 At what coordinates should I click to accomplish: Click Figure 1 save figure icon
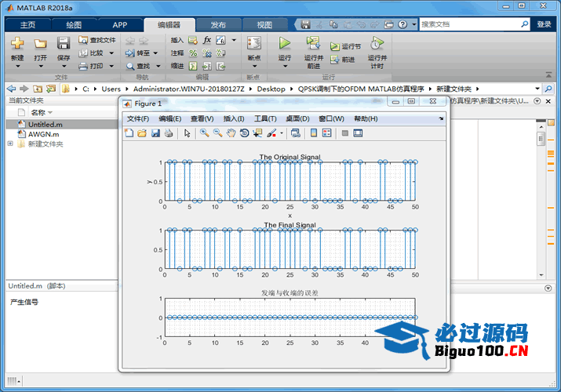click(x=155, y=133)
